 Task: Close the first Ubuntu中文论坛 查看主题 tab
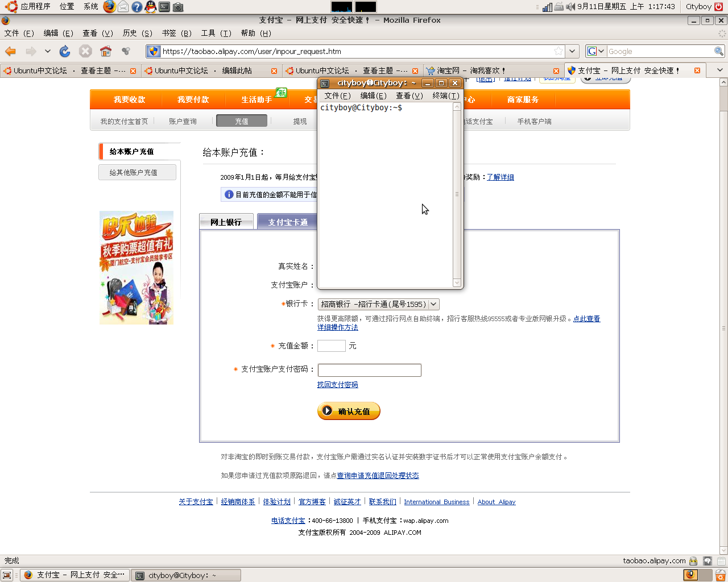pyautogui.click(x=133, y=70)
